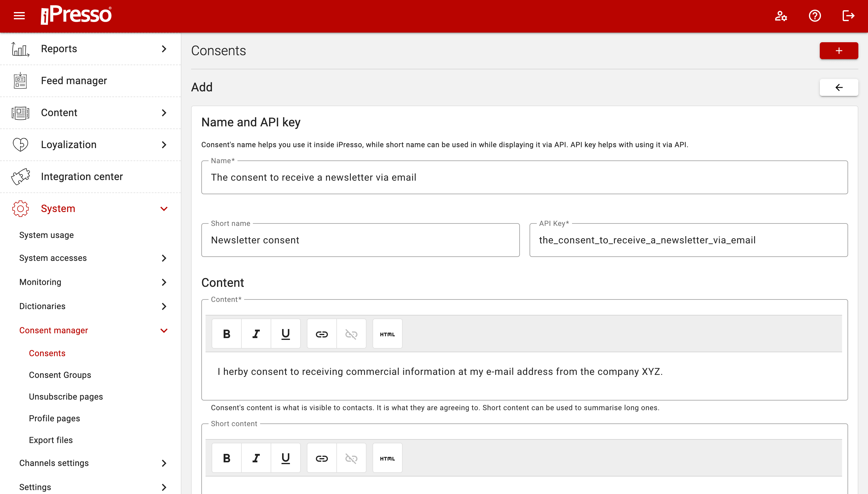Click the back arrow button

[x=838, y=87]
